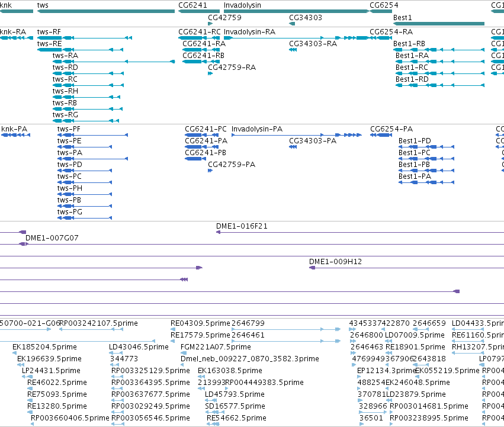Click the CG42759-PA protein label
The image size is (504, 427).
pyautogui.click(x=232, y=165)
